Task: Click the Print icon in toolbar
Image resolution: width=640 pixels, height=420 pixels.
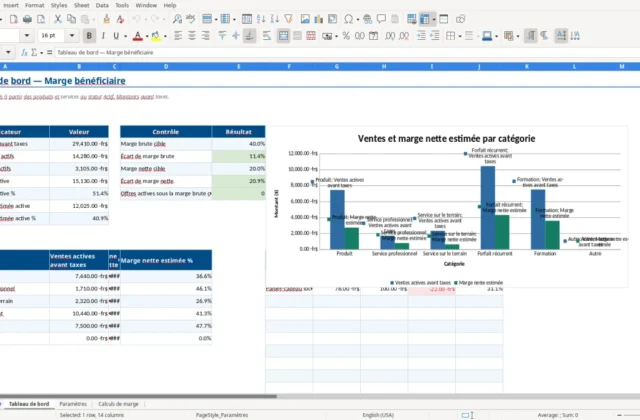Action: pos(27,19)
